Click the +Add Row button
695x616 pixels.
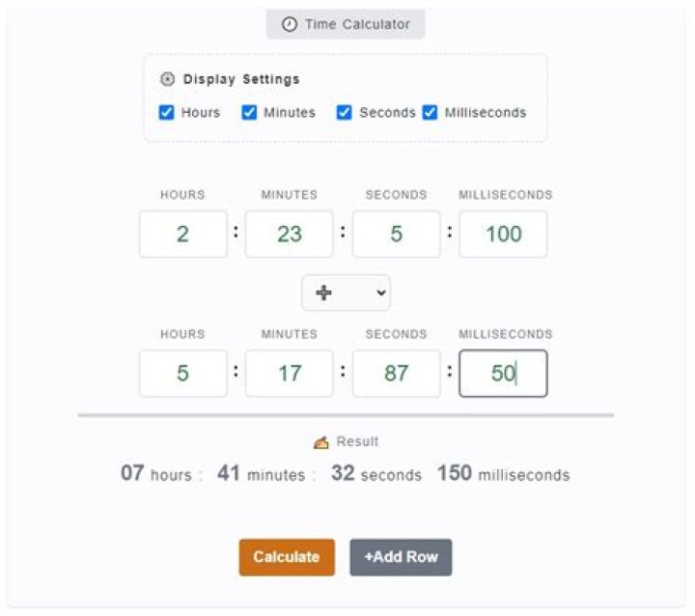click(x=401, y=557)
